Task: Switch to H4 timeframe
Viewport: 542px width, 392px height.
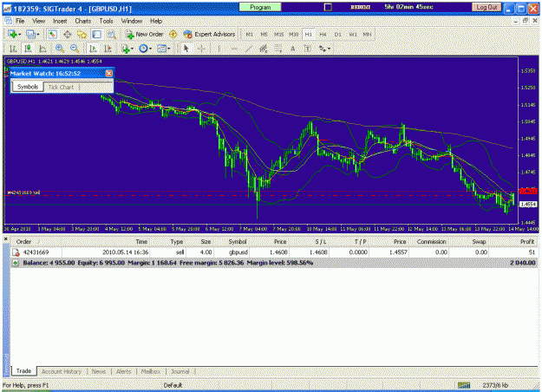Action: coord(323,34)
